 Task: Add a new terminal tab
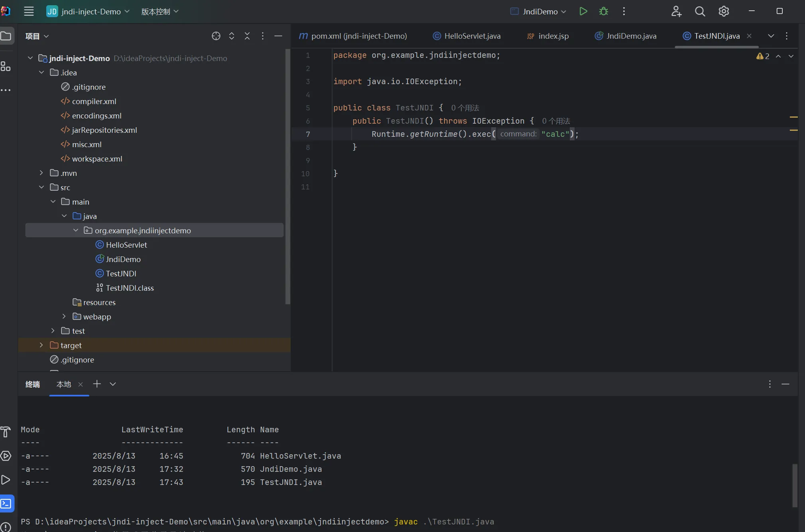pyautogui.click(x=97, y=384)
